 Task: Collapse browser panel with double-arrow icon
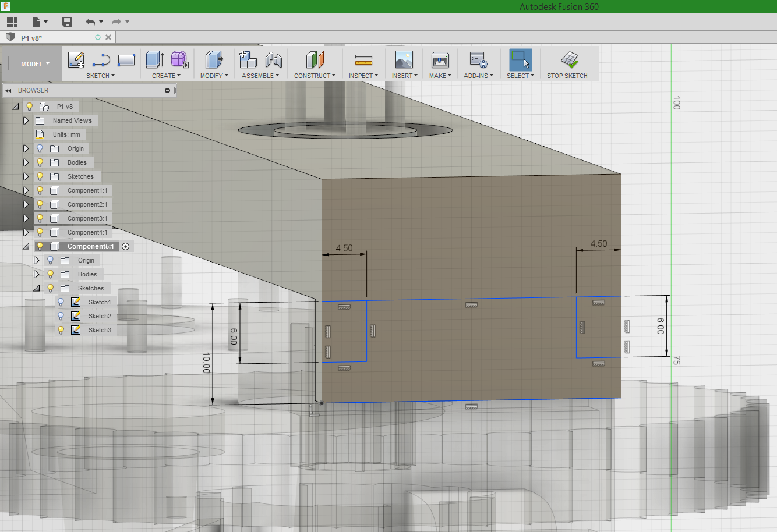click(9, 91)
